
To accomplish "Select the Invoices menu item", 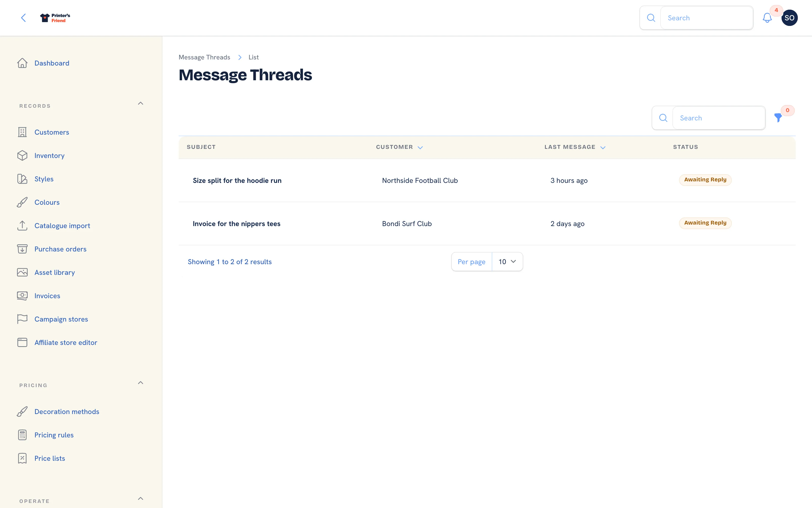I will 47,296.
